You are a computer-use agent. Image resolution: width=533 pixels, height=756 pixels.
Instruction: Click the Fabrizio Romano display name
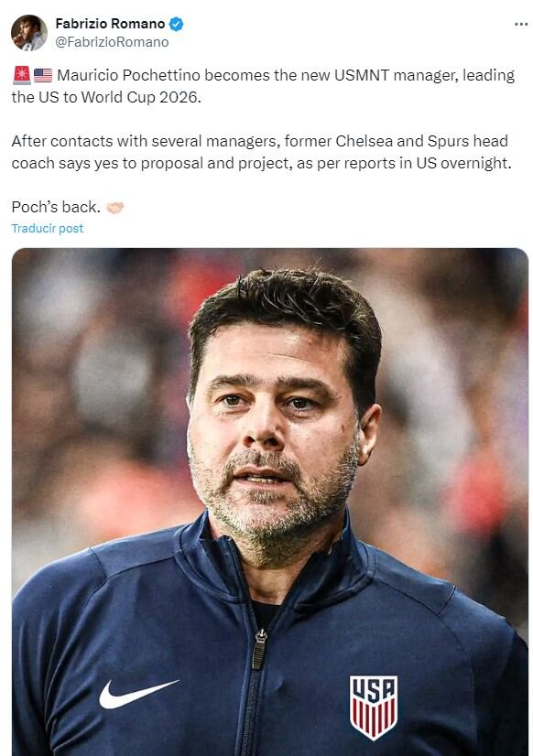[110, 24]
